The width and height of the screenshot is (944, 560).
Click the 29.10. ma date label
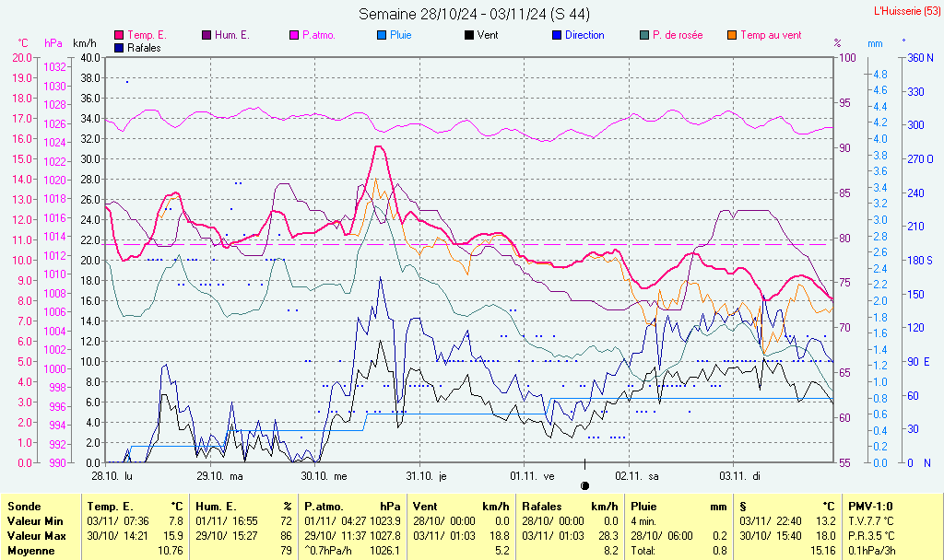[x=219, y=476]
